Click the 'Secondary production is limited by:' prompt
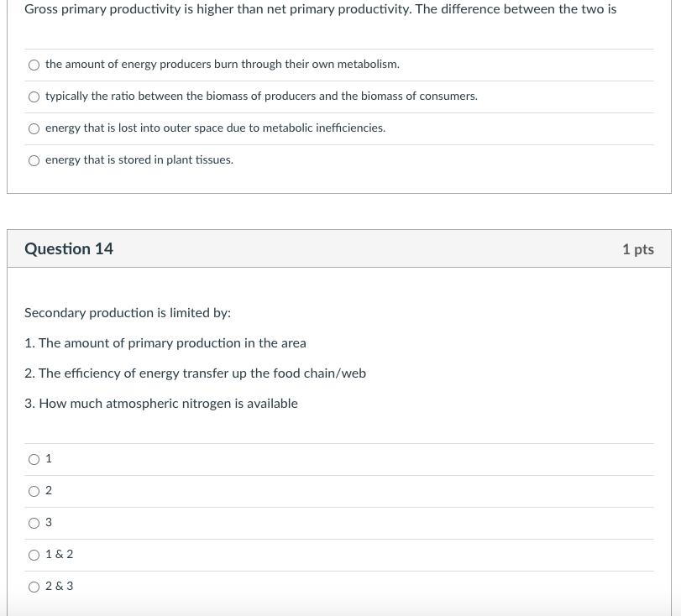 point(128,313)
